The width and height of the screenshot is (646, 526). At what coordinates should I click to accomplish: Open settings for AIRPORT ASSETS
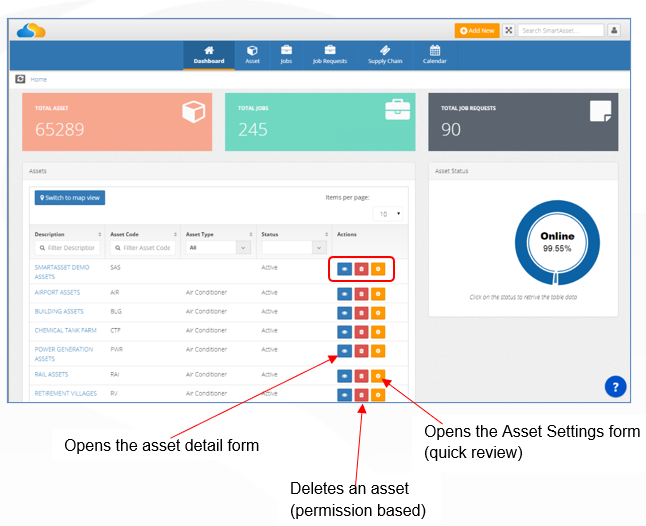click(378, 294)
